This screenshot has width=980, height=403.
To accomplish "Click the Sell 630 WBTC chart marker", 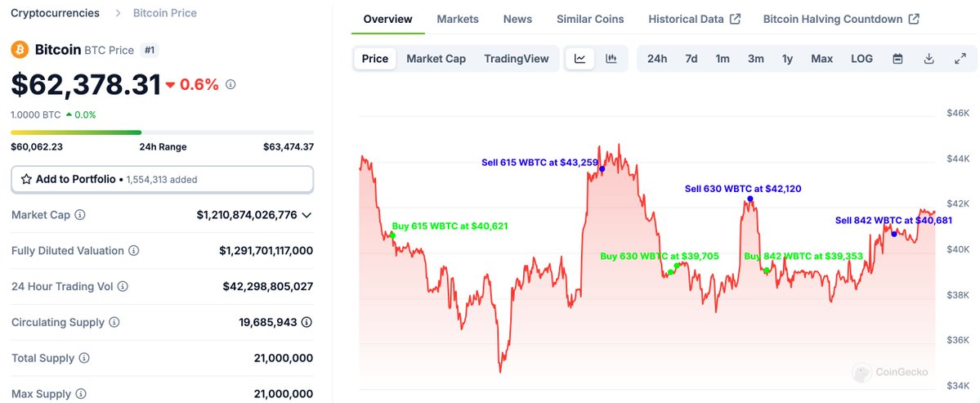I will tap(750, 199).
